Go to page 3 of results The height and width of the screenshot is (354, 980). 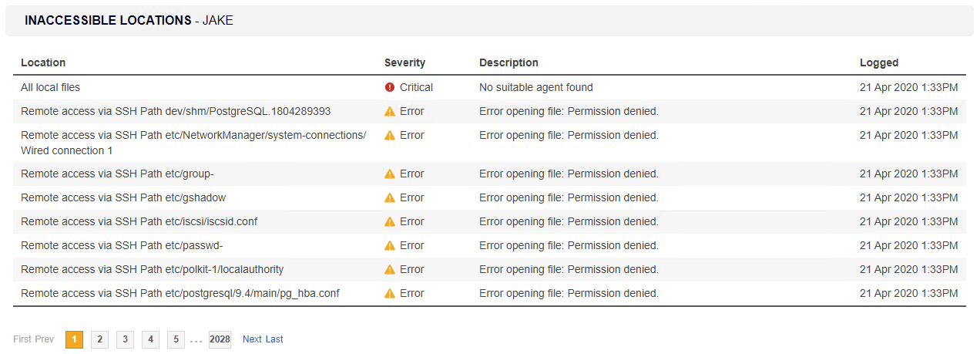[125, 339]
